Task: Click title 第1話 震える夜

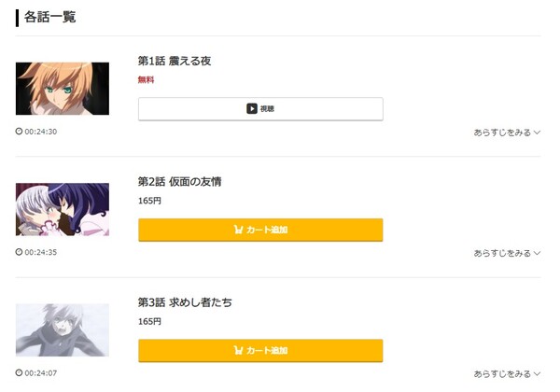Action: [x=175, y=61]
